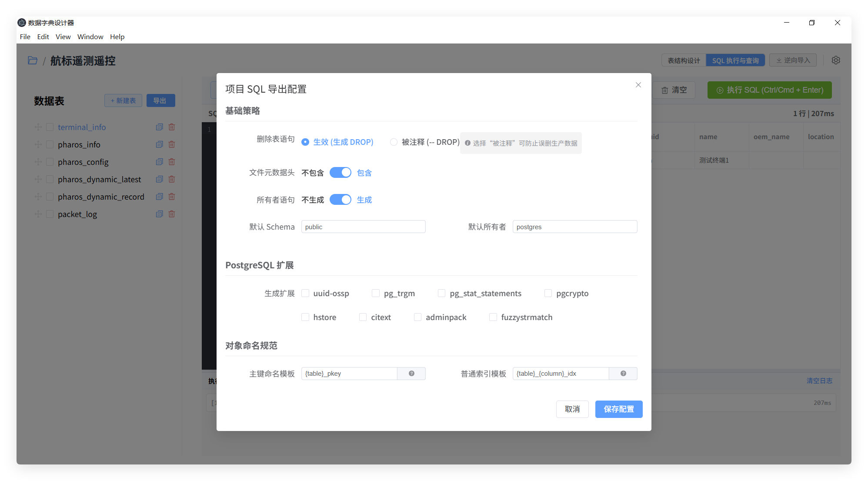Screen dimensions: 868x481
Task: Click delete trash icon for pharos_config
Action: pyautogui.click(x=172, y=162)
